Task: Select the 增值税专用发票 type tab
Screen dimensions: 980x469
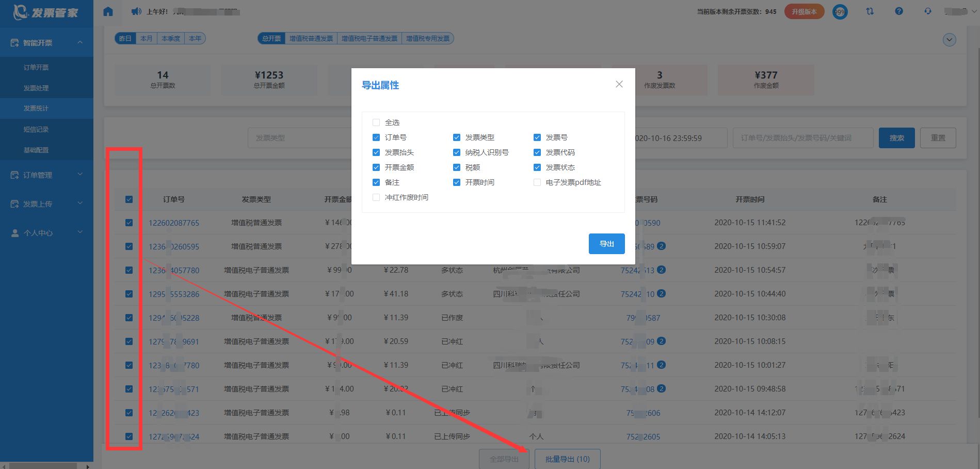Action: [428, 38]
